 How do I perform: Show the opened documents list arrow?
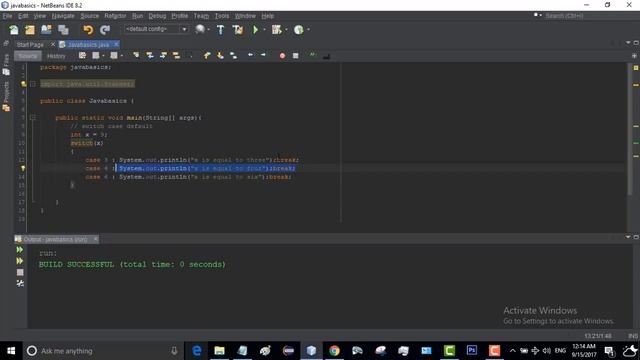(x=628, y=42)
